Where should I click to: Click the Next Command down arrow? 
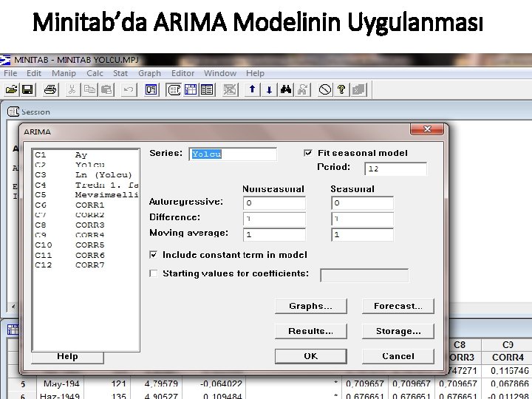coord(269,89)
